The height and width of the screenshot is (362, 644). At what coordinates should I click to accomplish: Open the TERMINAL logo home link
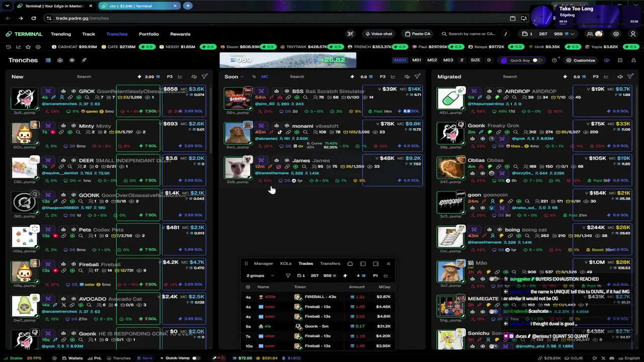click(x=24, y=34)
